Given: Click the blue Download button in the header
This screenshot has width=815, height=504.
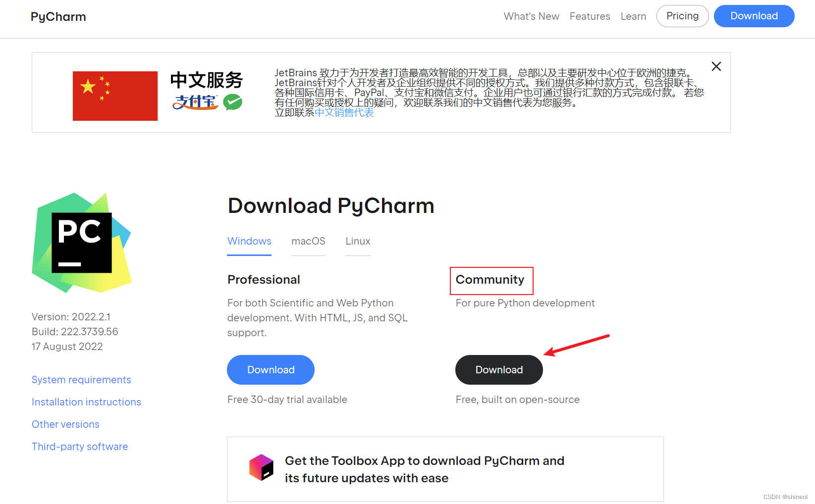Looking at the screenshot, I should 754,16.
